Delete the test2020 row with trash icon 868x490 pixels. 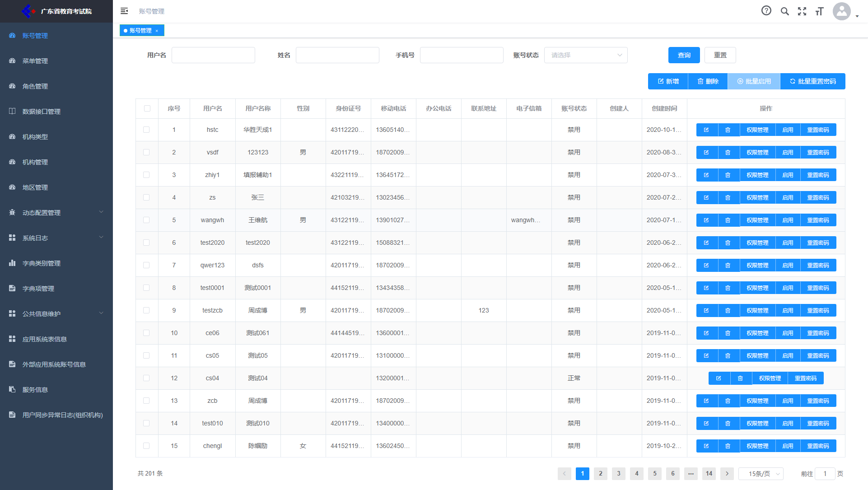[x=728, y=243]
